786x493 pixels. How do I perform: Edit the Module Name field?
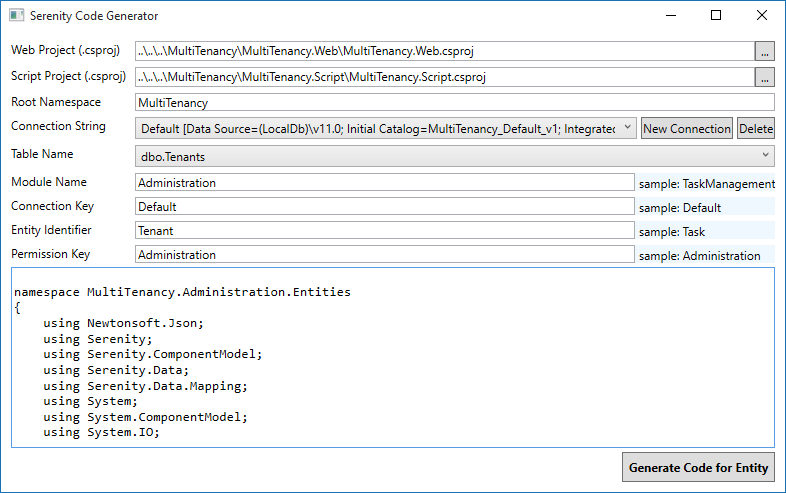pos(384,183)
